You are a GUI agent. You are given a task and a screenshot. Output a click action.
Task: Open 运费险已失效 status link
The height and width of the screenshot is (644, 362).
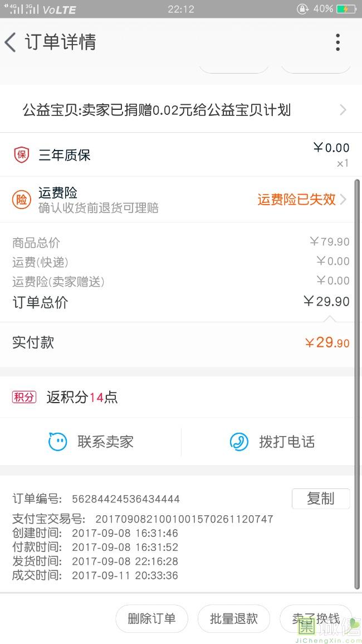[296, 200]
